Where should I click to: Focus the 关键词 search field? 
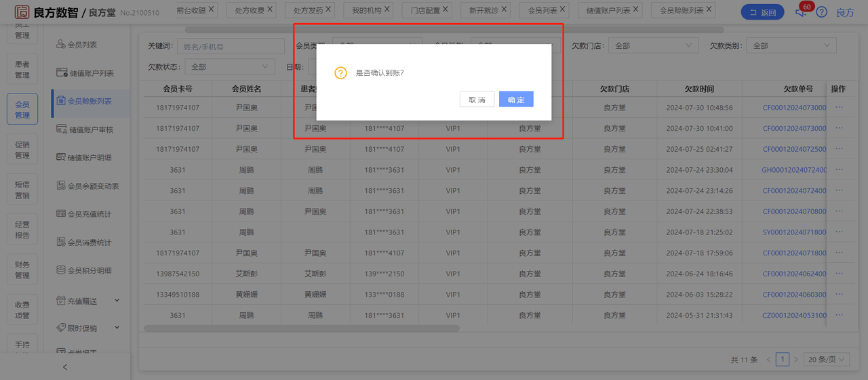pyautogui.click(x=231, y=46)
